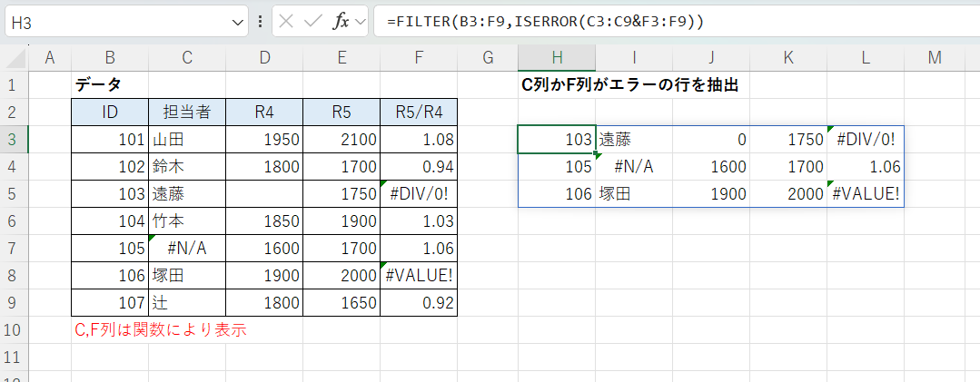Click cell with value 0.92
The width and height of the screenshot is (980, 382).
coord(419,303)
